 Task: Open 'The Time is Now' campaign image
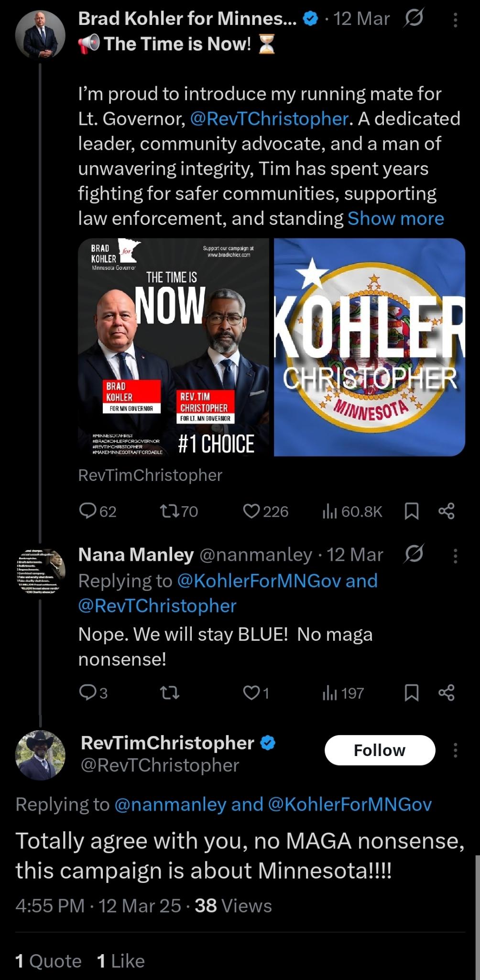174,347
